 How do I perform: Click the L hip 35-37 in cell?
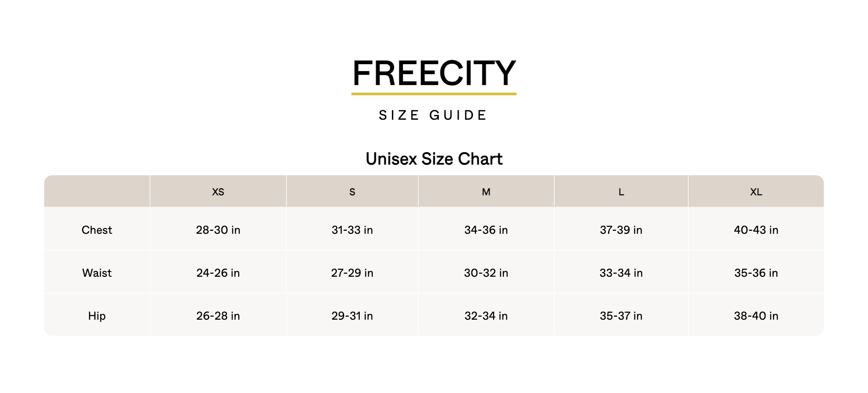(621, 316)
